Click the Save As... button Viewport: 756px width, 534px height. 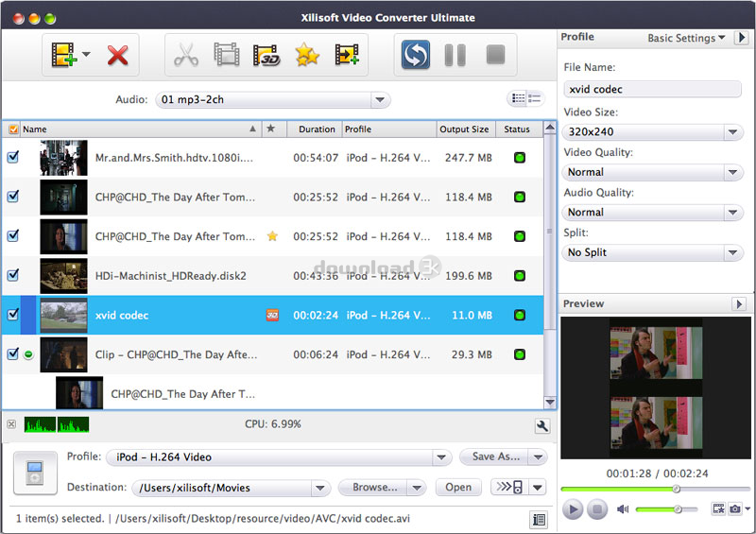tap(494, 456)
